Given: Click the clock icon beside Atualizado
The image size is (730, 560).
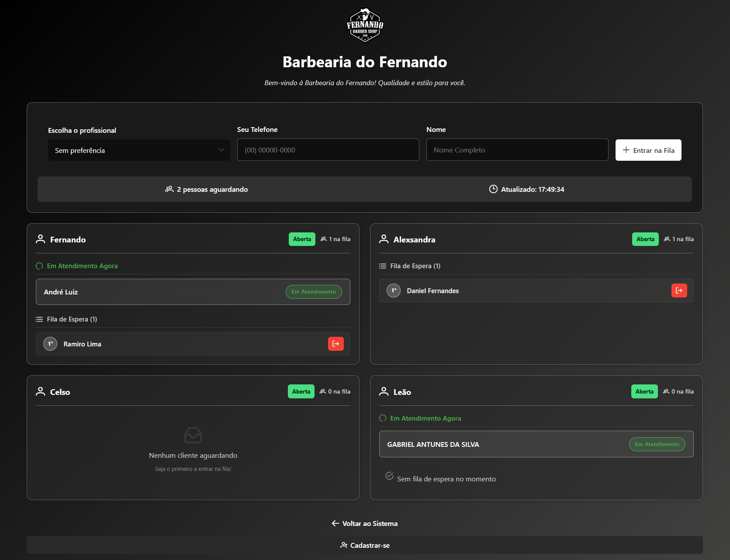Looking at the screenshot, I should (x=493, y=189).
